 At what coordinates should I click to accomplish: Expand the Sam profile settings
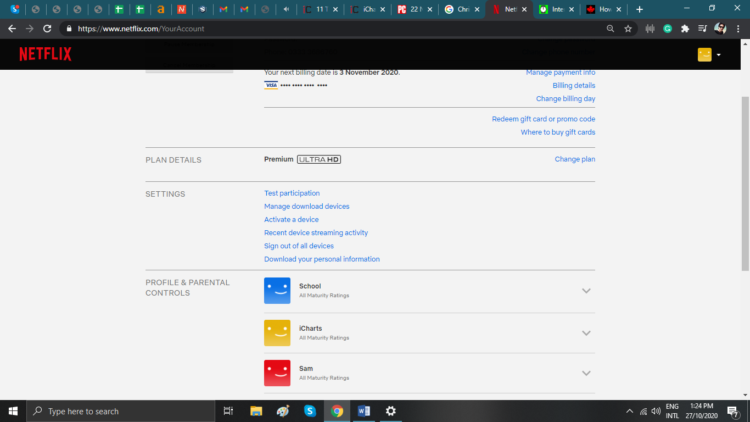586,373
